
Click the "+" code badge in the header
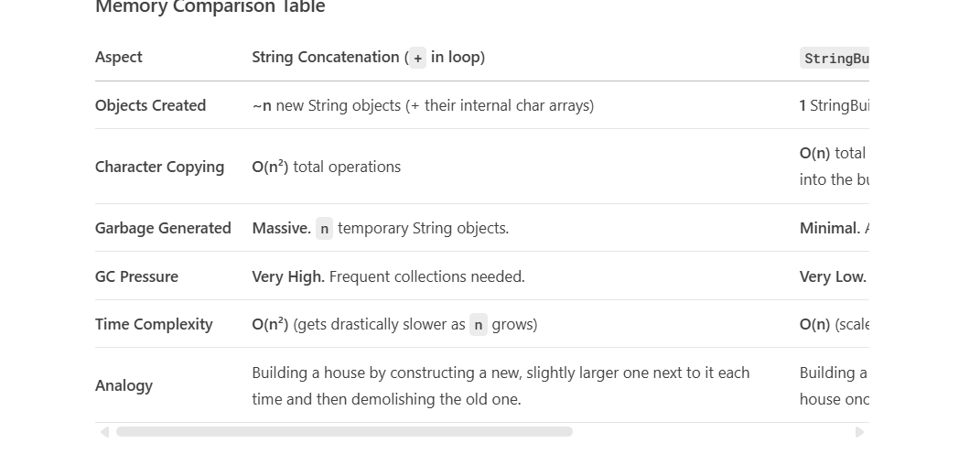point(418,58)
